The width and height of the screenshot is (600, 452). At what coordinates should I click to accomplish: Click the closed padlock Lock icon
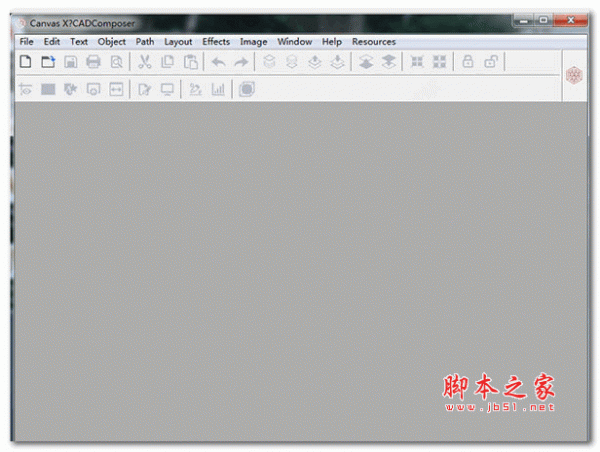pos(468,62)
